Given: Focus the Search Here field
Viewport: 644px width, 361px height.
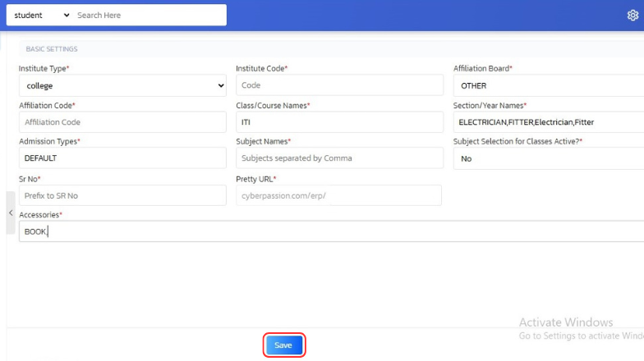Looking at the screenshot, I should click(148, 15).
